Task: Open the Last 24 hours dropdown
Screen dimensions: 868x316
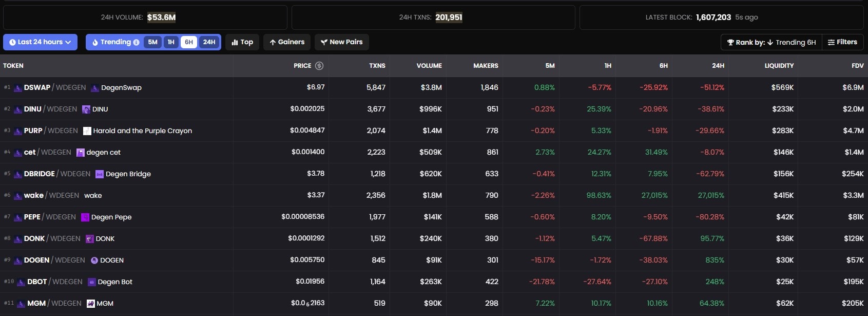Action: (40, 42)
